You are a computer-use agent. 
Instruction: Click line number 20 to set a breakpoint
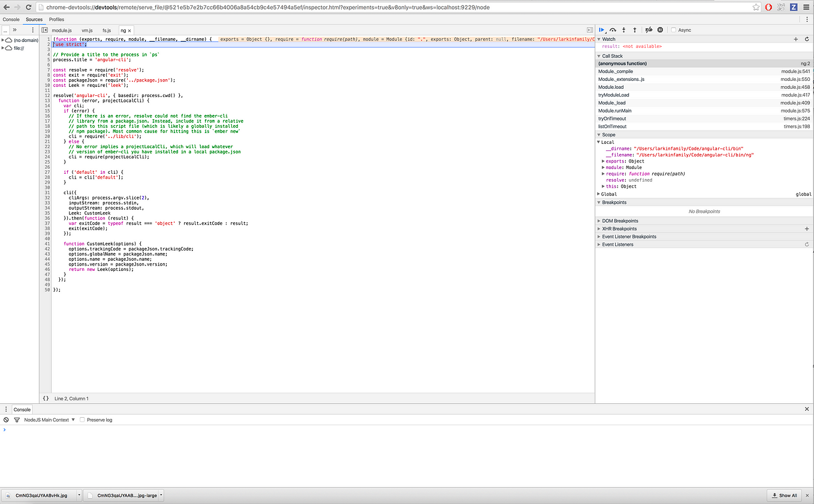coord(47,136)
